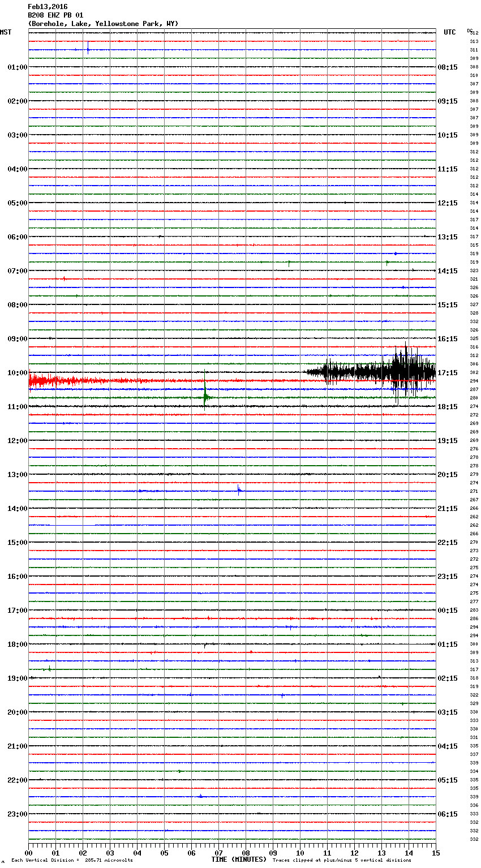This screenshot has width=481, height=868.
Task: Click the 19:15 UTC time label
Action: 448,441
